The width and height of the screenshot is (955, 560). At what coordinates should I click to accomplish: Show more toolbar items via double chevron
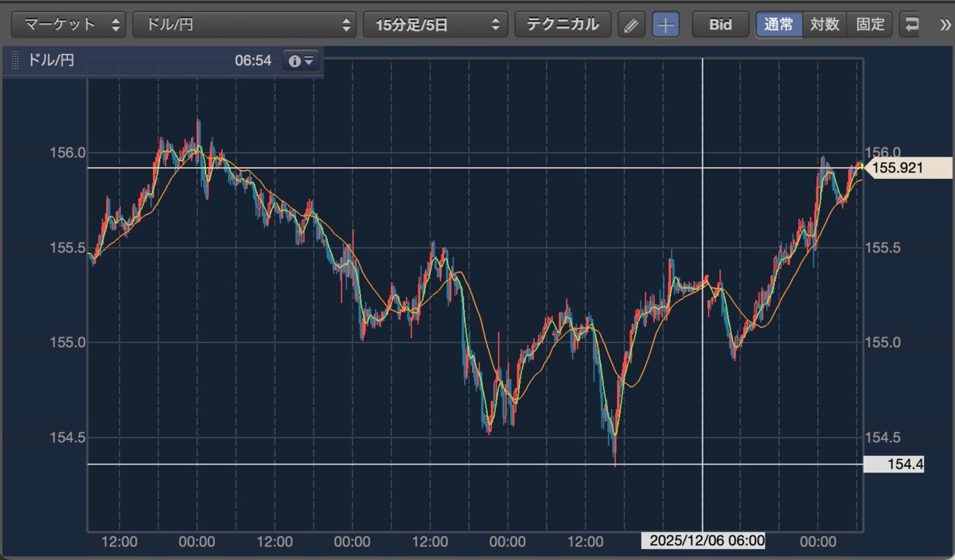tap(945, 25)
